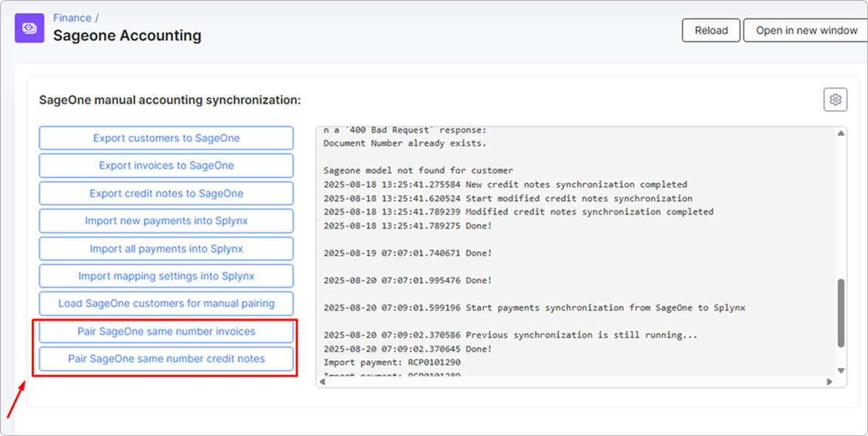868x436 pixels.
Task: Click the '400 Bad Request' response log line
Action: click(x=405, y=130)
